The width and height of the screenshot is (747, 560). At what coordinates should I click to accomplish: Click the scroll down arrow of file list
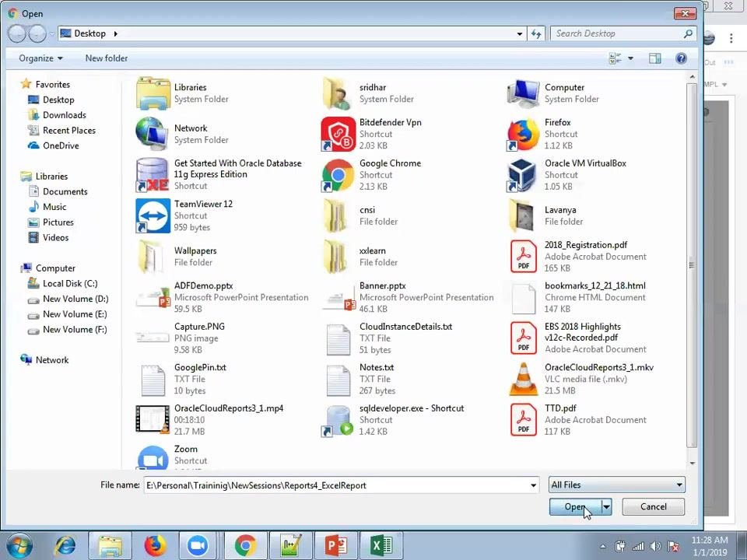(692, 464)
